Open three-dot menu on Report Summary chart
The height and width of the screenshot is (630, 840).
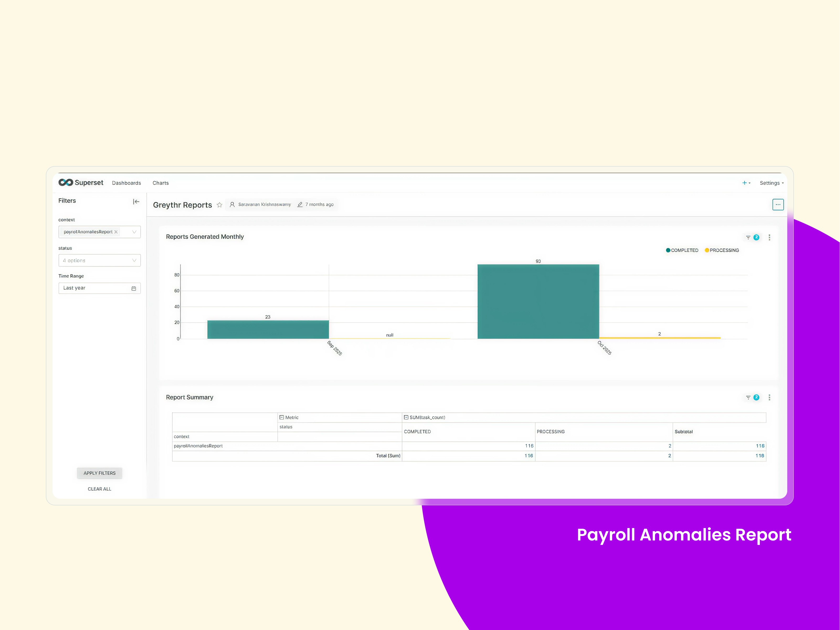coord(769,397)
